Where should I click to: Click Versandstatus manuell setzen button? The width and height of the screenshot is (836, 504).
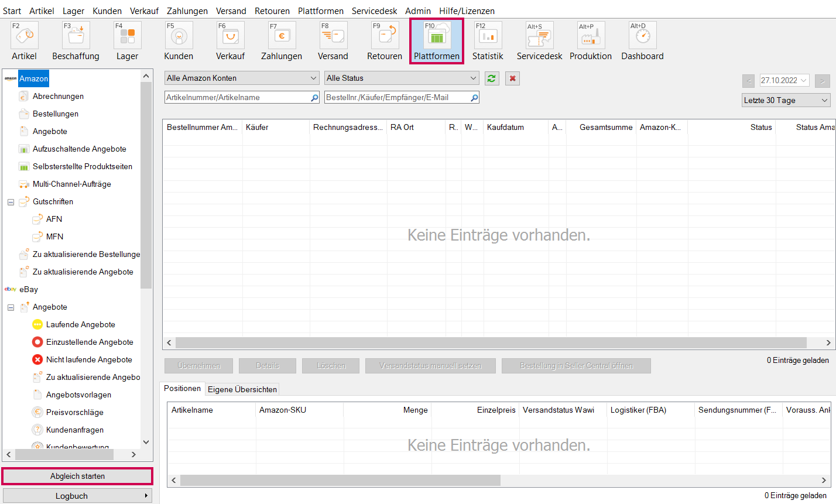tap(430, 366)
